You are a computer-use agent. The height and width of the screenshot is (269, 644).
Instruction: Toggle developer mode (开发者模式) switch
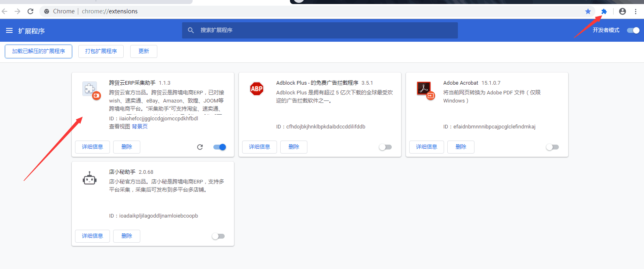pyautogui.click(x=633, y=30)
